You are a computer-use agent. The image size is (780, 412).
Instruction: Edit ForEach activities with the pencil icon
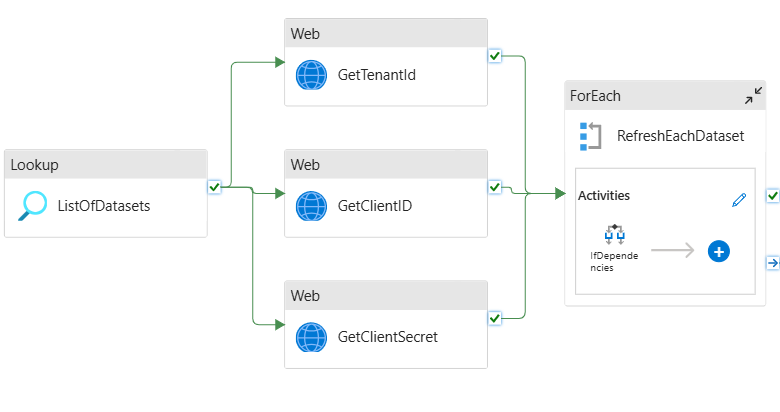point(739,199)
